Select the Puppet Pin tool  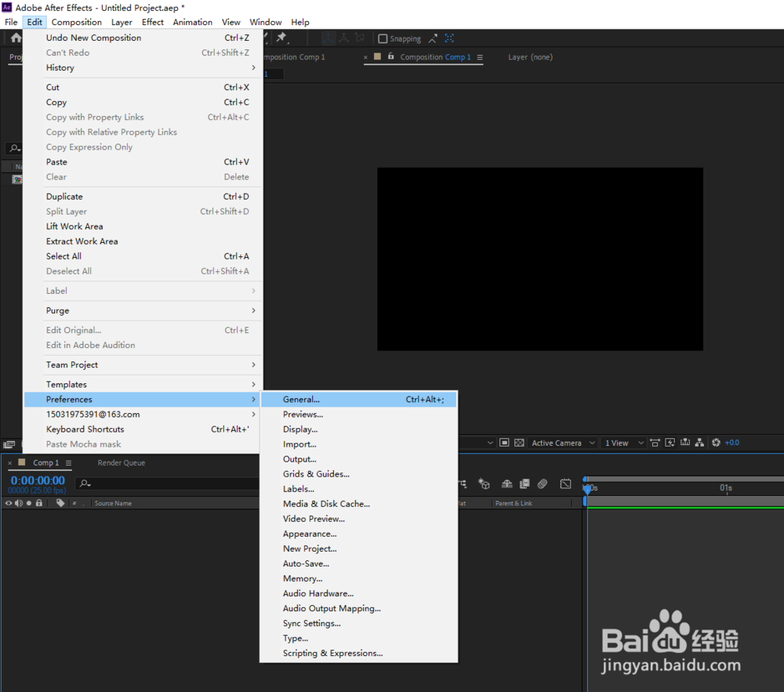281,38
